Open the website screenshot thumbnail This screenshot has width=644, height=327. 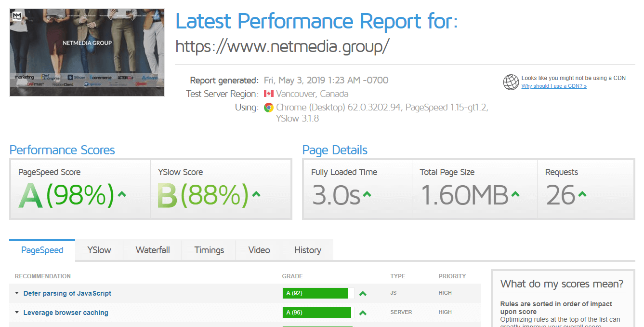[87, 53]
